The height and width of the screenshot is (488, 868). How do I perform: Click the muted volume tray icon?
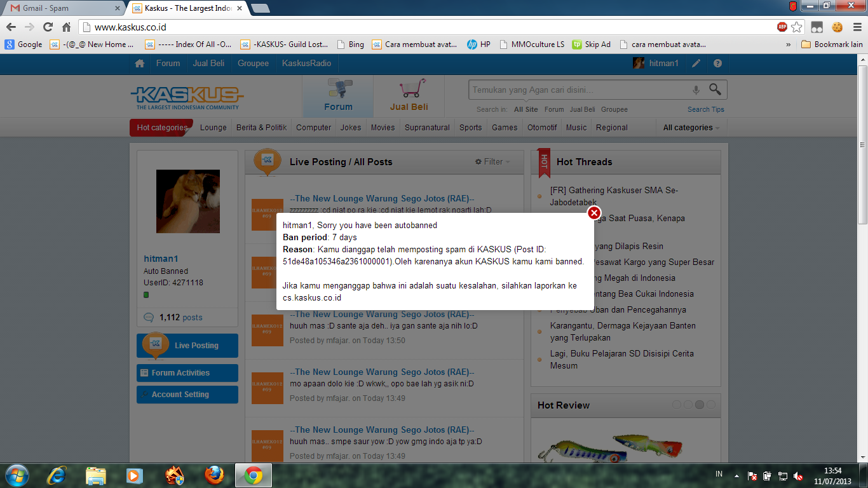click(x=798, y=476)
